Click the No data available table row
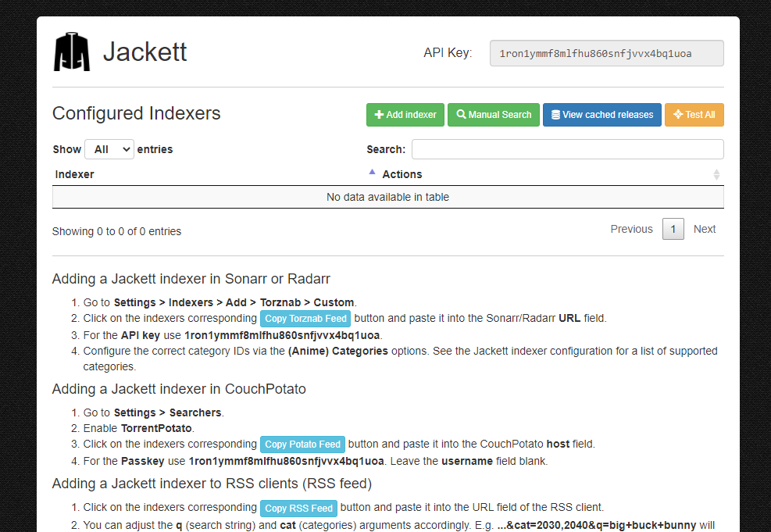The width and height of the screenshot is (771, 532). pos(388,197)
